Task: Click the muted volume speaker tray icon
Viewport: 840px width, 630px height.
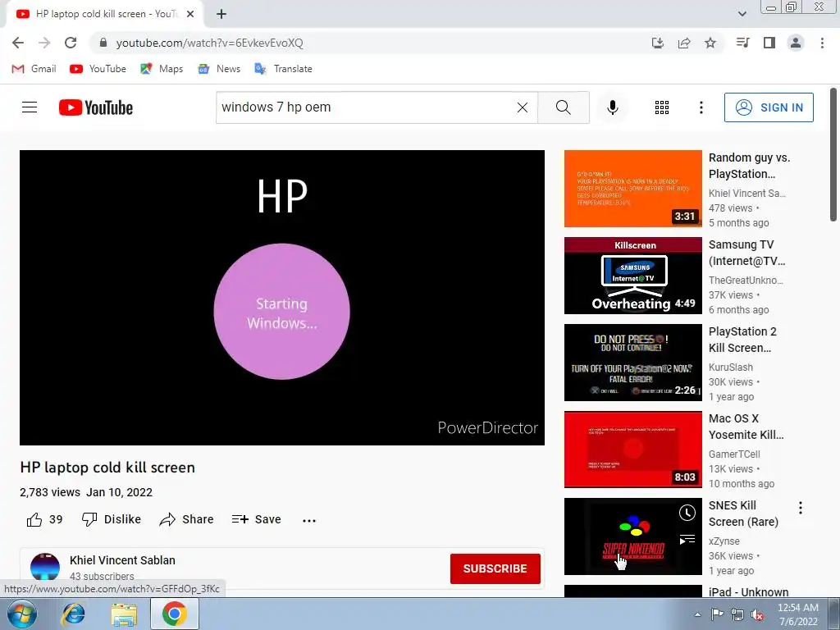Action: point(757,615)
